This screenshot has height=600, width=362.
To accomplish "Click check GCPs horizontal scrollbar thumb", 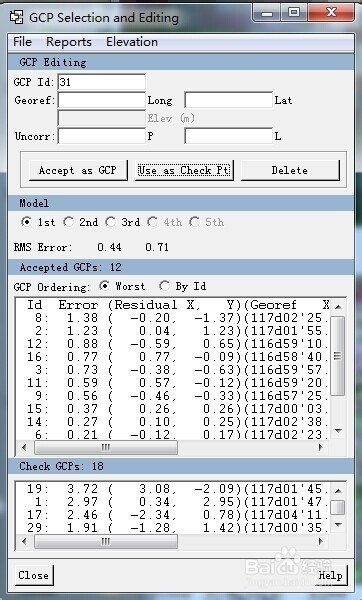I will coord(106,541).
